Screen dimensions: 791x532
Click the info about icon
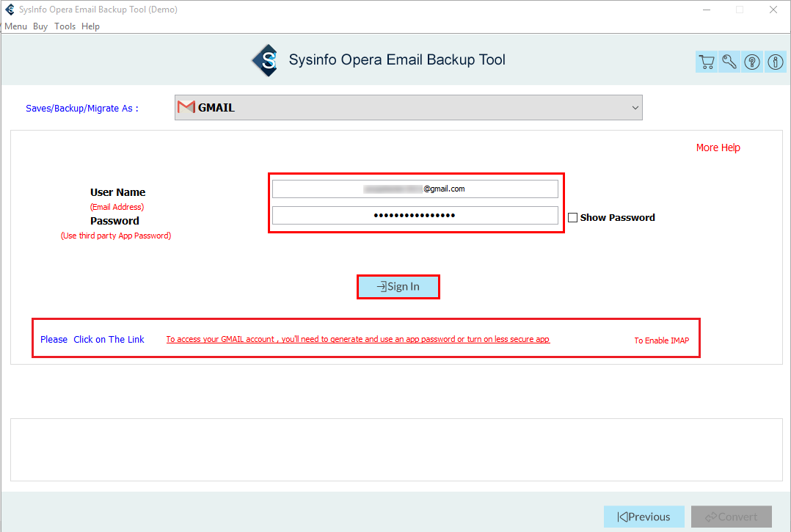tap(776, 62)
